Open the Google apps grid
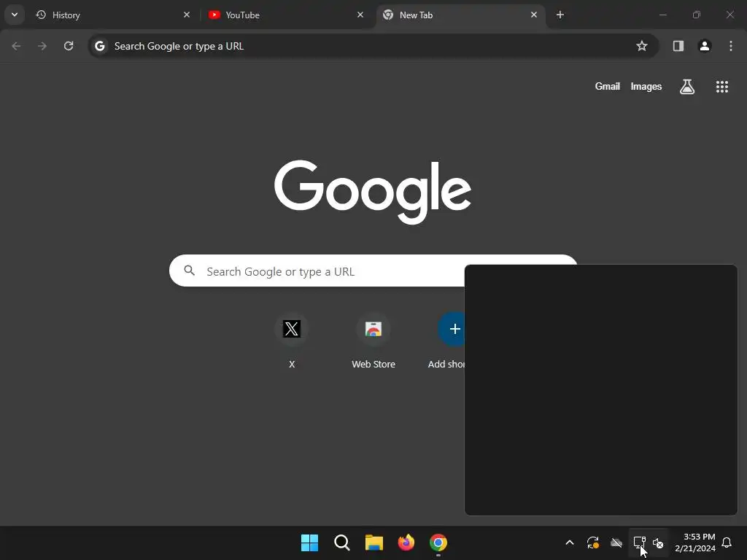The height and width of the screenshot is (560, 747). 722,87
